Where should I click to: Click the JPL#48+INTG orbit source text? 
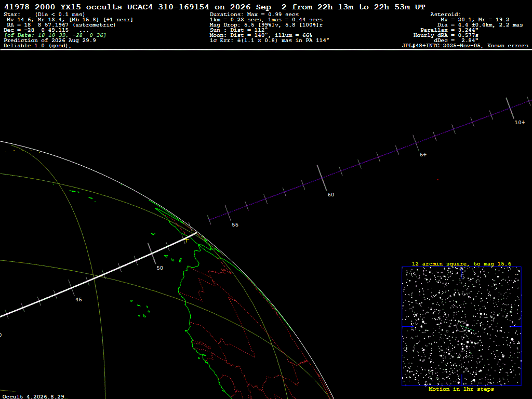[465, 46]
